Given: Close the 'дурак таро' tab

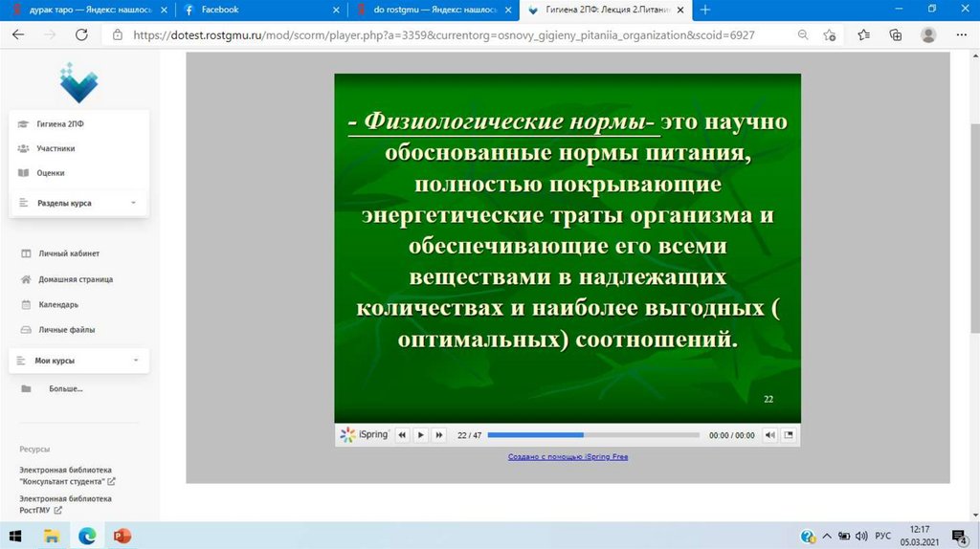Looking at the screenshot, I should click(164, 10).
